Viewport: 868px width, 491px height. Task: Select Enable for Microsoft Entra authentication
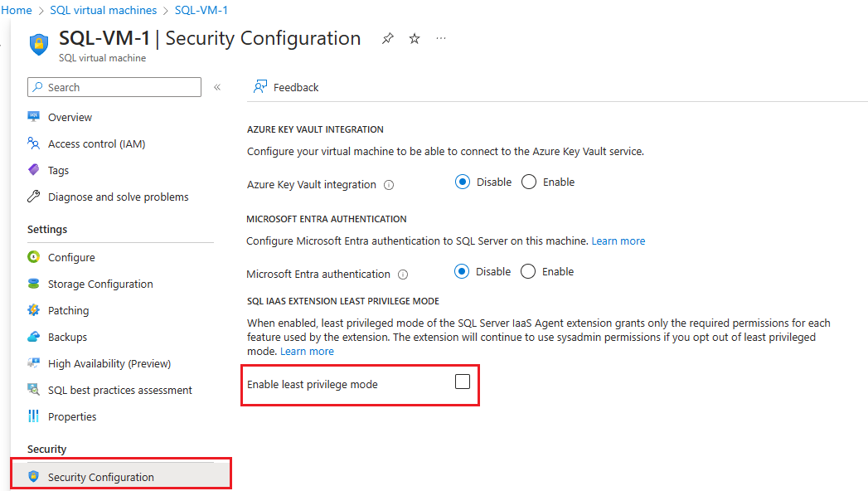(529, 271)
